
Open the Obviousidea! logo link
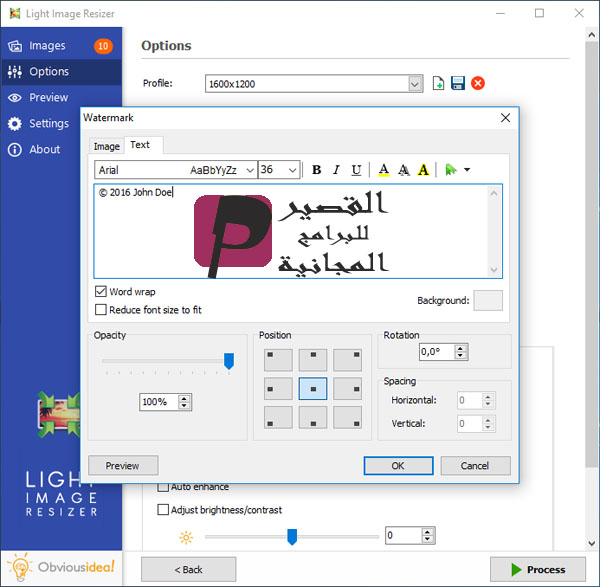point(61,567)
